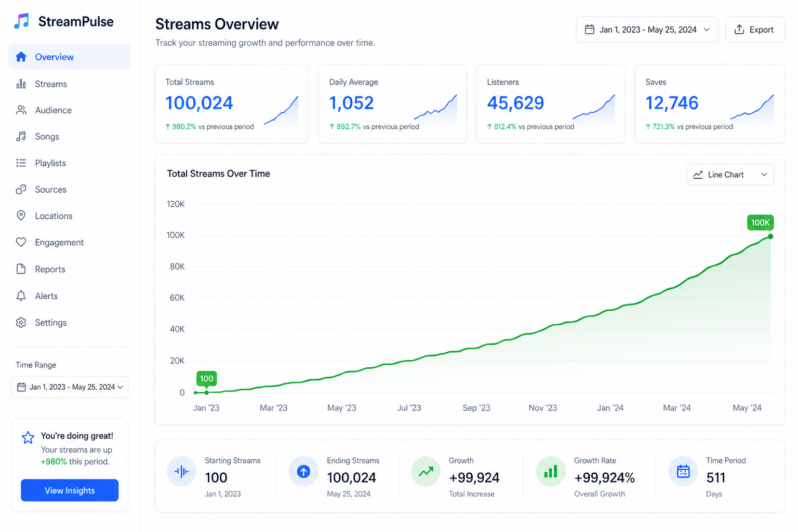Click the Line Chart dropdown chevron
The width and height of the screenshot is (798, 532).
coord(764,175)
